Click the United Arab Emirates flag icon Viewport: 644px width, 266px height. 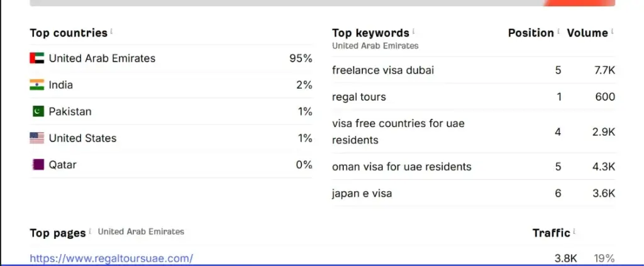(x=37, y=58)
